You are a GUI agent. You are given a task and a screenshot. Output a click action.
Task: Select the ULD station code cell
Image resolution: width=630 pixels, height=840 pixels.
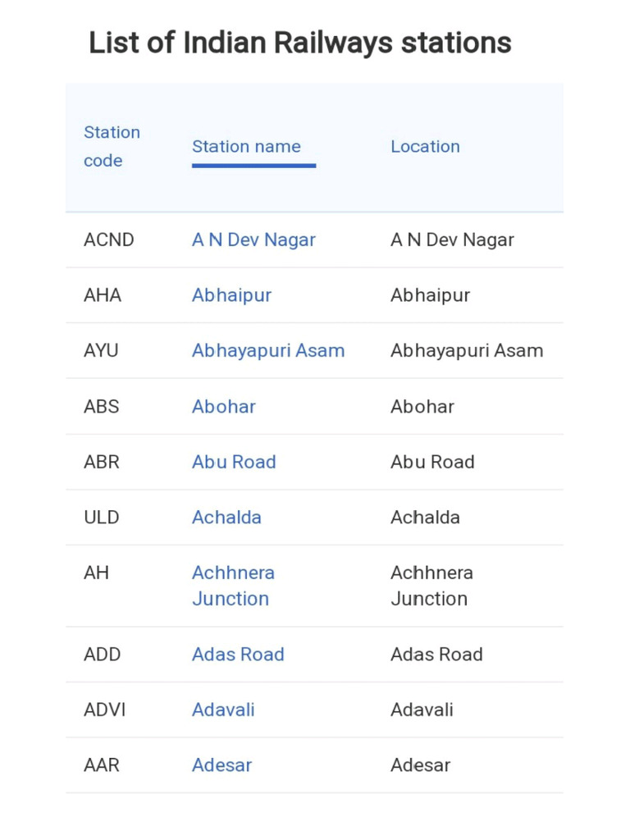tap(101, 518)
